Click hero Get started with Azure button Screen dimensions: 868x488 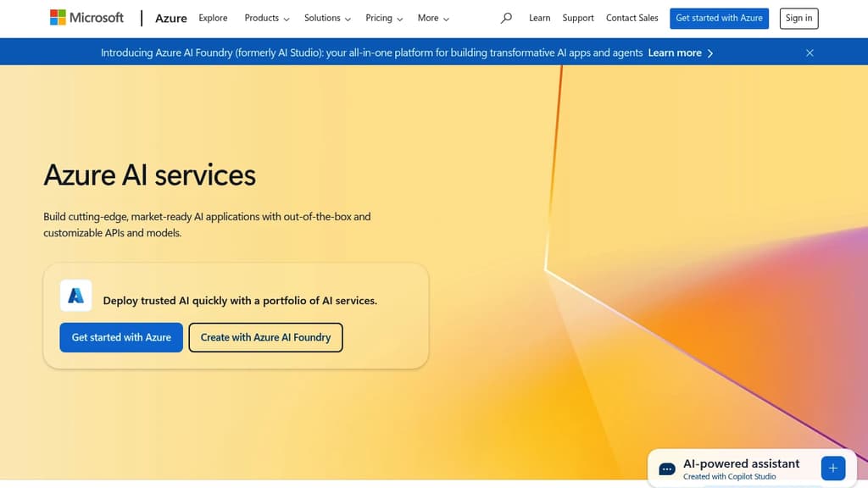[121, 337]
